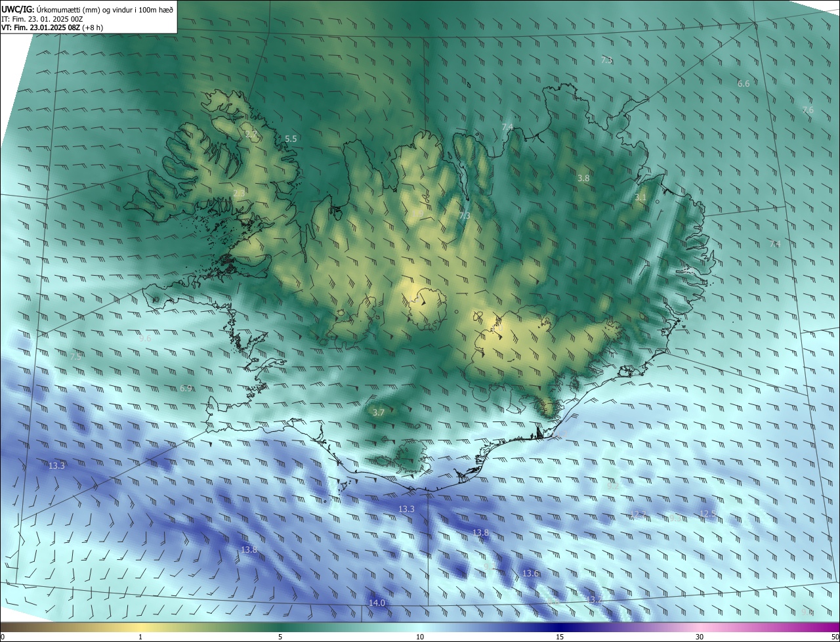Image resolution: width=840 pixels, height=642 pixels.
Task: Select the 3.1 value on the map
Action: (640, 198)
